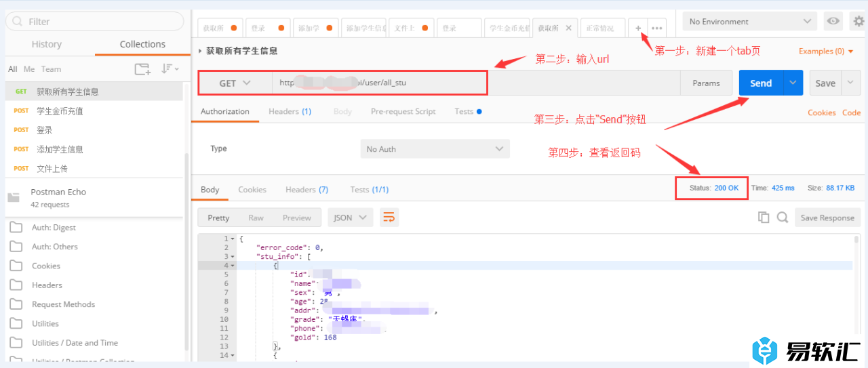The height and width of the screenshot is (368, 868).
Task: Open the GET method dropdown
Action: click(x=235, y=83)
